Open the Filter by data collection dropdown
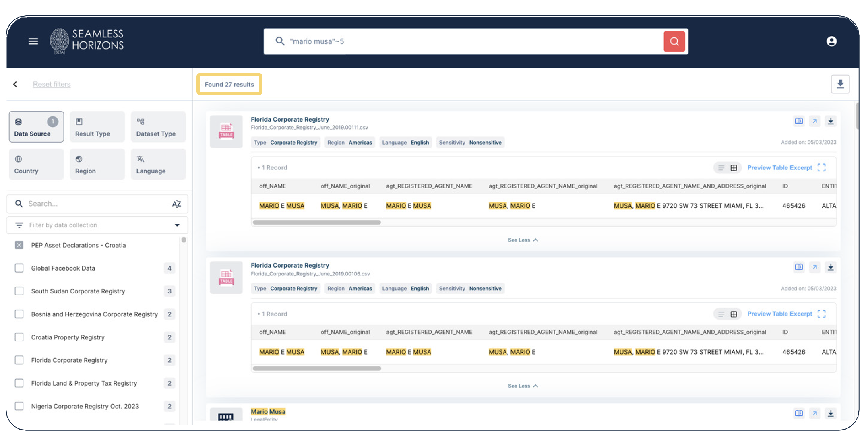The width and height of the screenshot is (868, 442). [97, 225]
